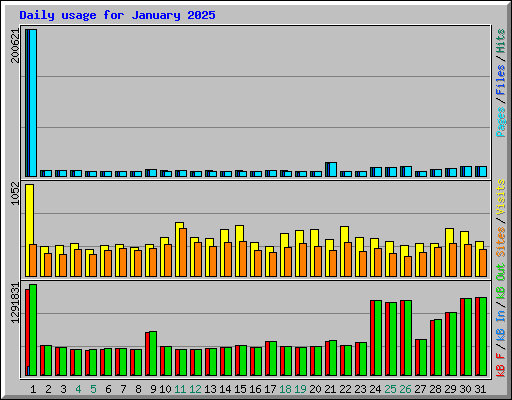Click the Pages legend label
This screenshot has width=512, height=400.
tap(501, 122)
